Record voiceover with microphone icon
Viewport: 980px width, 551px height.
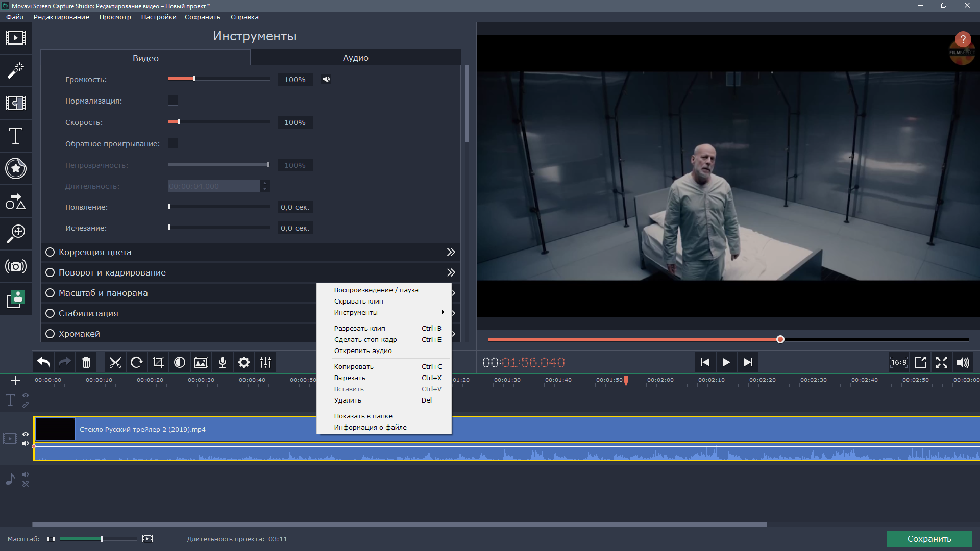[223, 362]
